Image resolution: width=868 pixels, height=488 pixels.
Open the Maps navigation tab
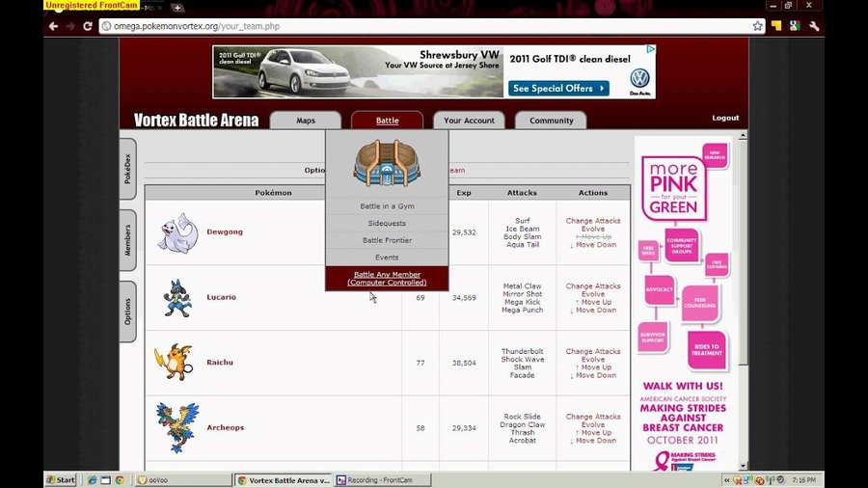306,121
